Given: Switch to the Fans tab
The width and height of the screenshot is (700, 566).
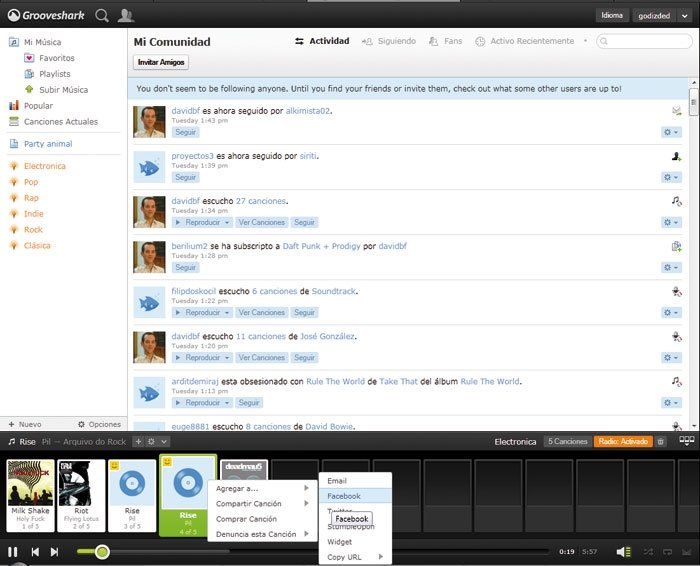Looking at the screenshot, I should click(445, 41).
